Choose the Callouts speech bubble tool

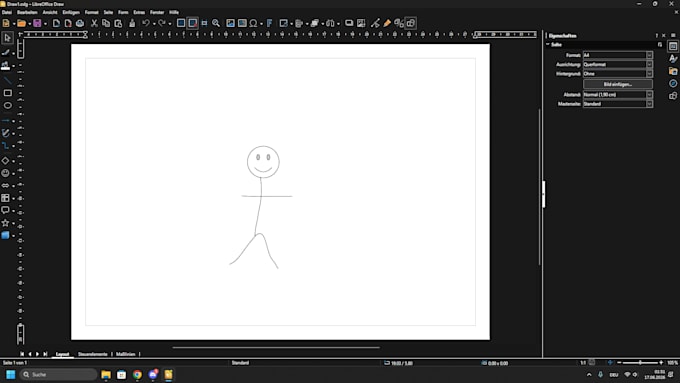tap(6, 210)
